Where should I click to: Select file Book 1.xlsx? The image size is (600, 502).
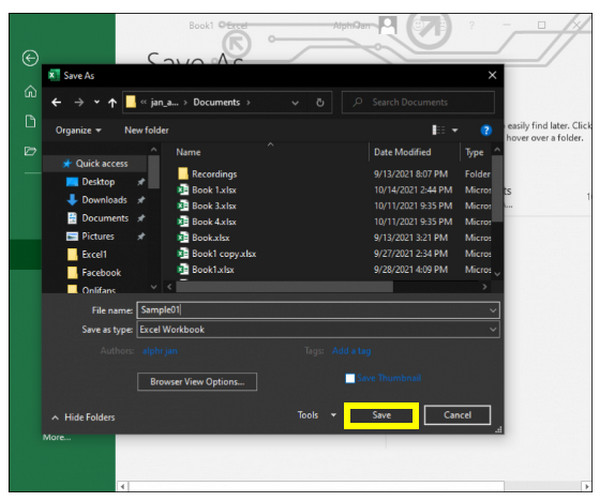pyautogui.click(x=214, y=190)
